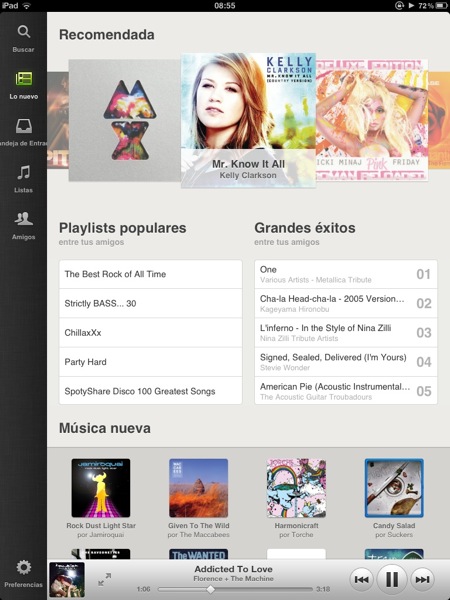Image resolution: width=450 pixels, height=600 pixels.
Task: Play track 05 American Pie
Action: [346, 391]
